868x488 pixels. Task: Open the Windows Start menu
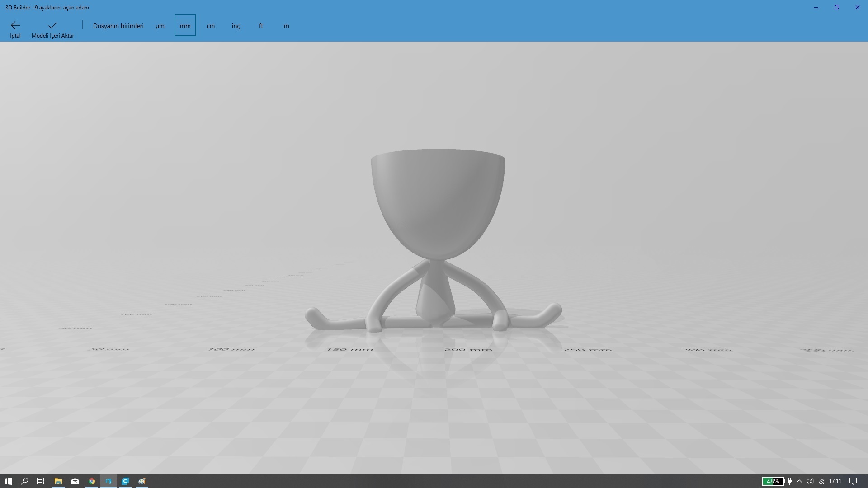[8, 481]
